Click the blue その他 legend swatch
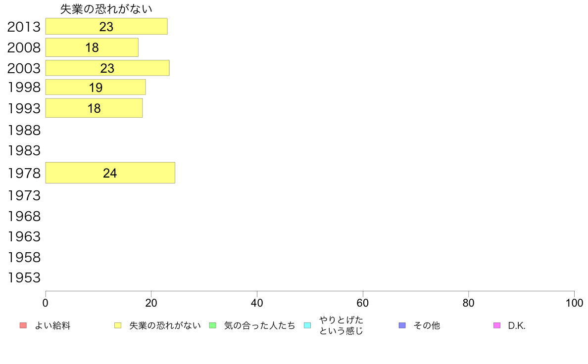588x364 pixels. (x=402, y=325)
